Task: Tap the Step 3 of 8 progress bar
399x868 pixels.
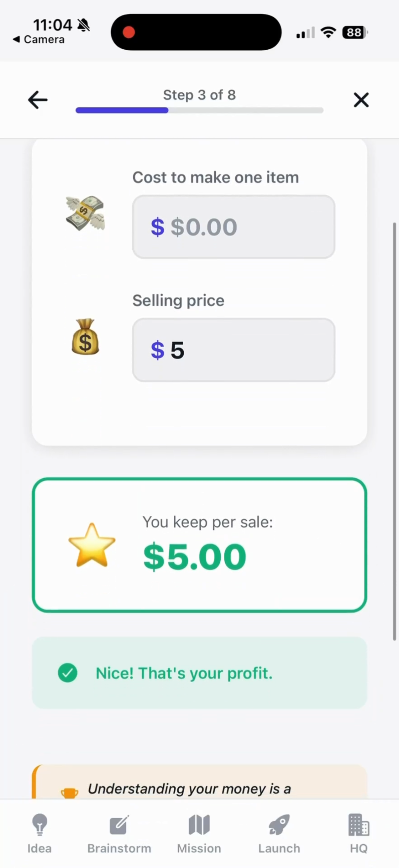Action: (199, 110)
